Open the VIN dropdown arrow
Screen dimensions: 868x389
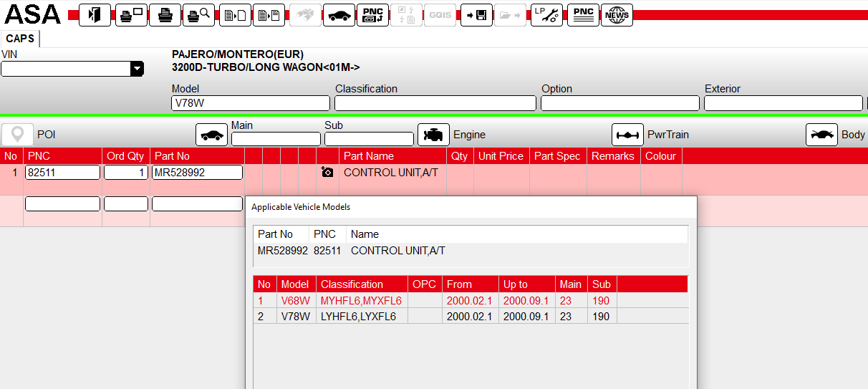pyautogui.click(x=137, y=69)
